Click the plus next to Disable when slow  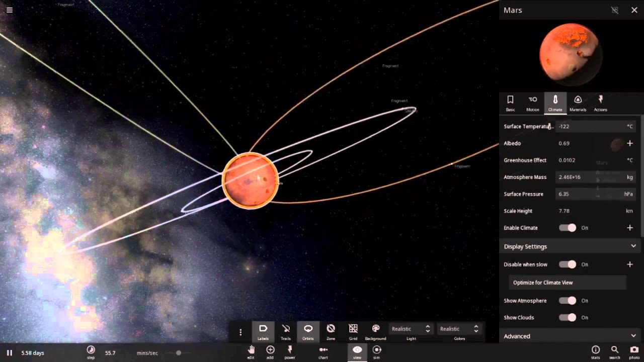point(629,264)
